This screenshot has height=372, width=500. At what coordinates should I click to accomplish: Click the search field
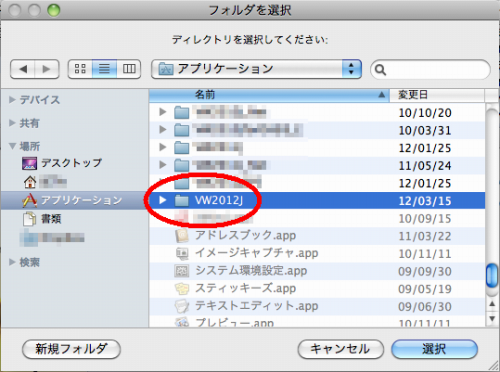click(430, 70)
